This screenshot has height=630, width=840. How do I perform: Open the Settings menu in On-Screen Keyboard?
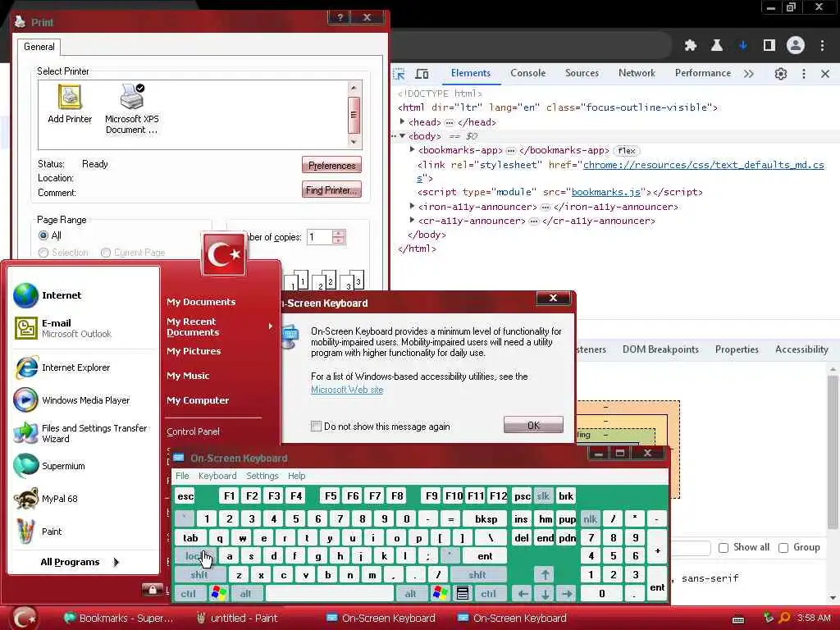tap(262, 476)
